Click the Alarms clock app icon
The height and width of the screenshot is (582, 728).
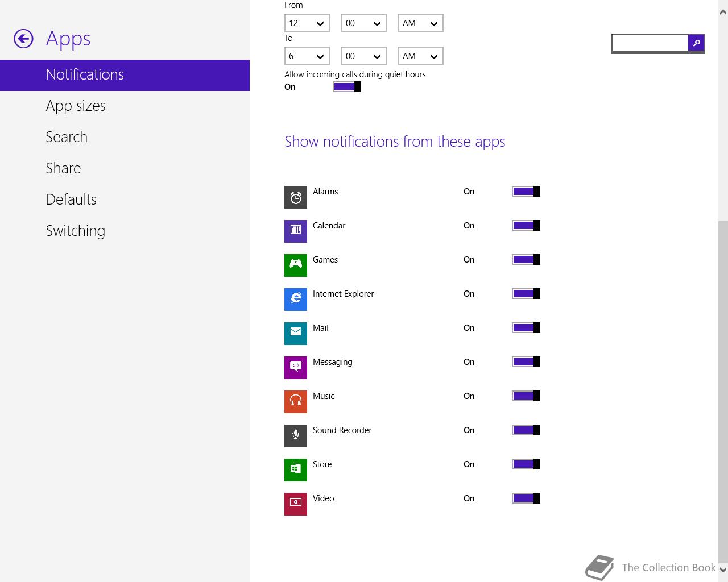point(296,197)
